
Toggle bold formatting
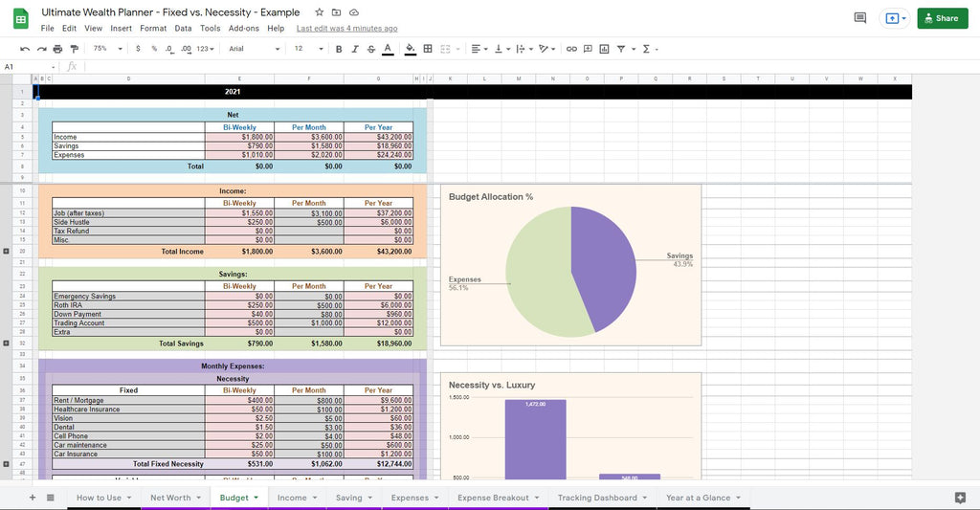pos(339,49)
